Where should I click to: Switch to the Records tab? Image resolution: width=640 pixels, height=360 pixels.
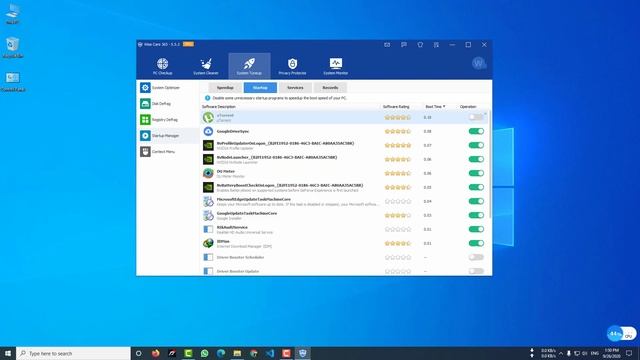tap(330, 88)
